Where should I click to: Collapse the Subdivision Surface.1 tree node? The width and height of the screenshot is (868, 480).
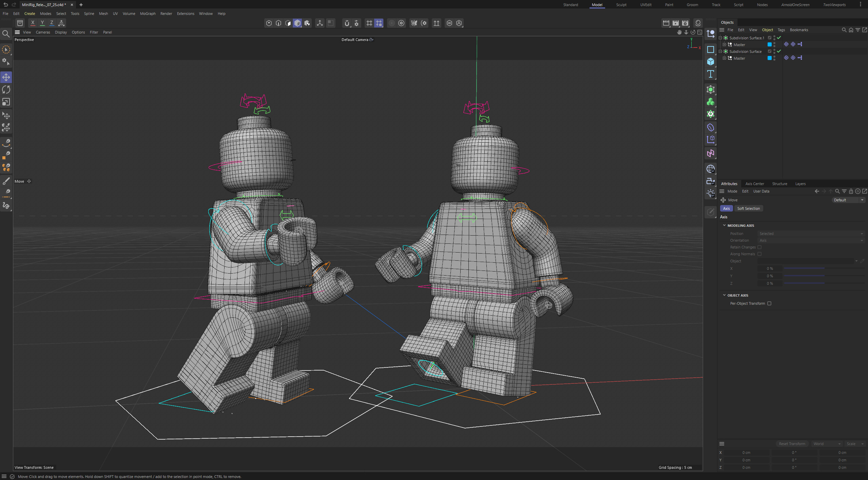(x=720, y=38)
